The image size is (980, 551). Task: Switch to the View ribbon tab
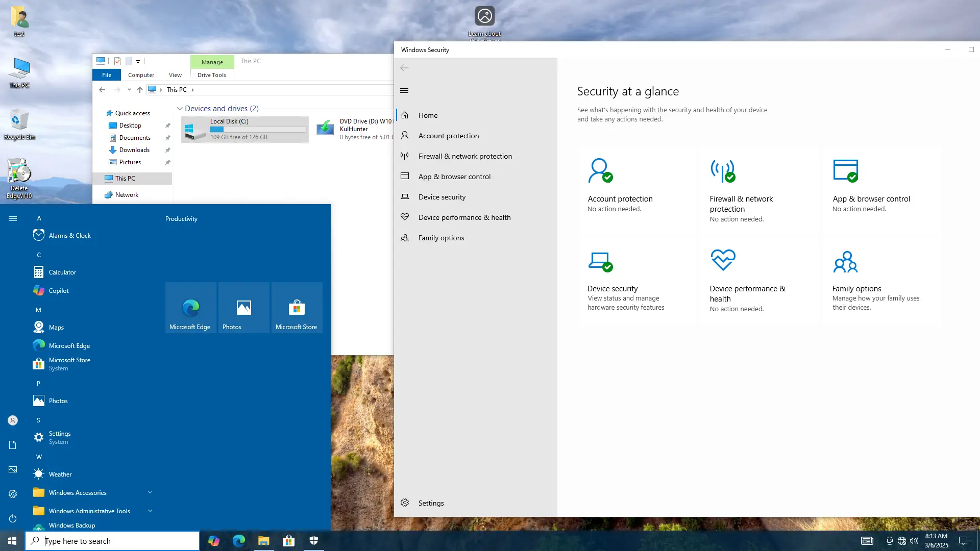pyautogui.click(x=175, y=75)
